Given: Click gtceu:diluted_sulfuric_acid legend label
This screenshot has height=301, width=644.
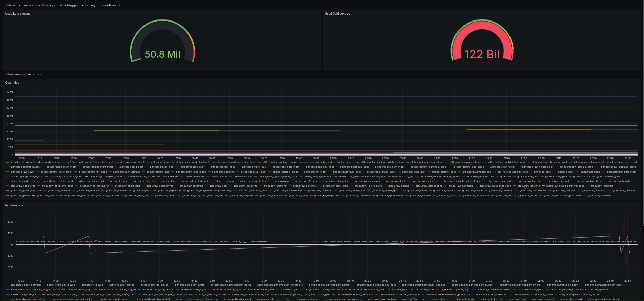Looking at the screenshot, I should click(57, 181).
